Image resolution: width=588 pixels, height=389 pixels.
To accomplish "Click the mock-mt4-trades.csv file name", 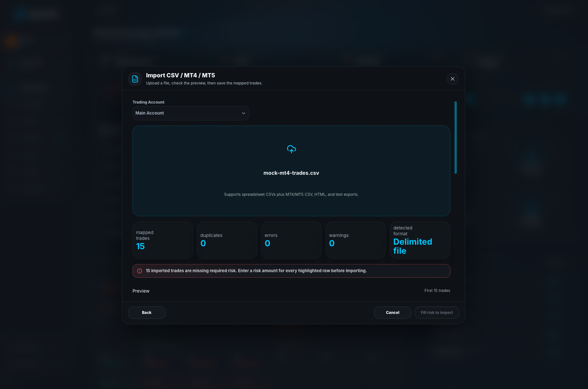I will pos(291,173).
